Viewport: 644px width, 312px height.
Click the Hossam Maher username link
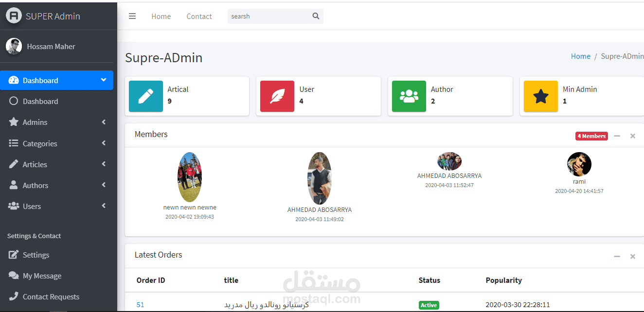(x=51, y=46)
